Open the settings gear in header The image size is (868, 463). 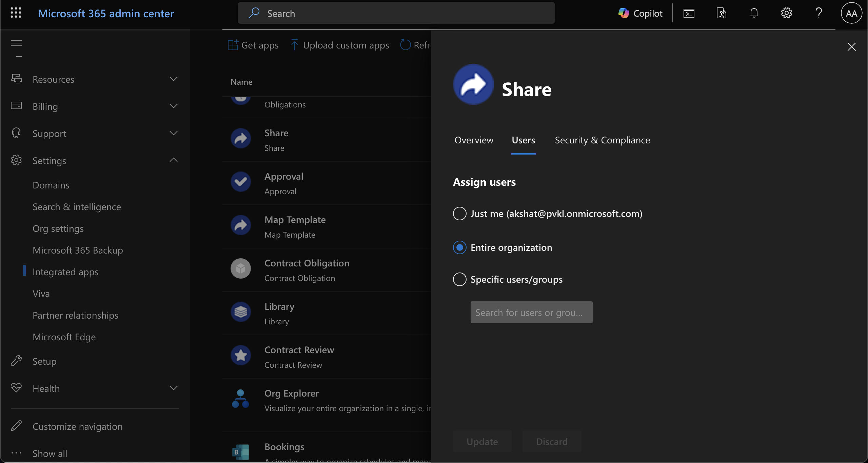click(x=786, y=13)
